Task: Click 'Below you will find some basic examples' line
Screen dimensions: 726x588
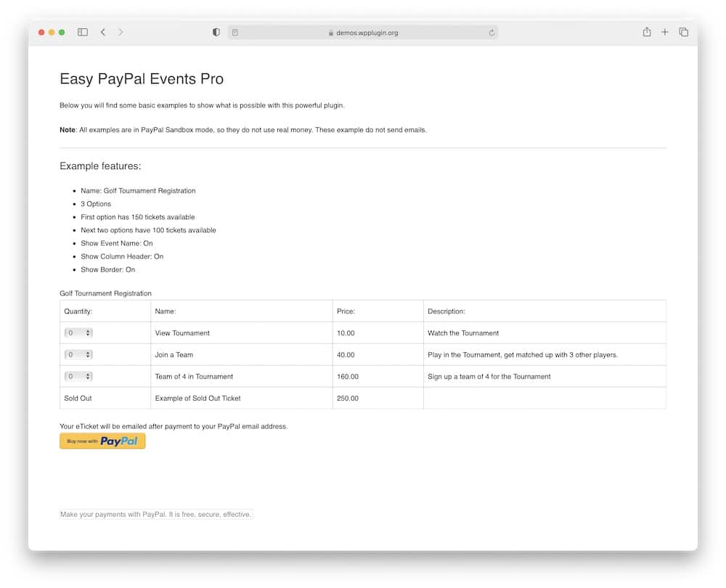Action: (x=202, y=105)
